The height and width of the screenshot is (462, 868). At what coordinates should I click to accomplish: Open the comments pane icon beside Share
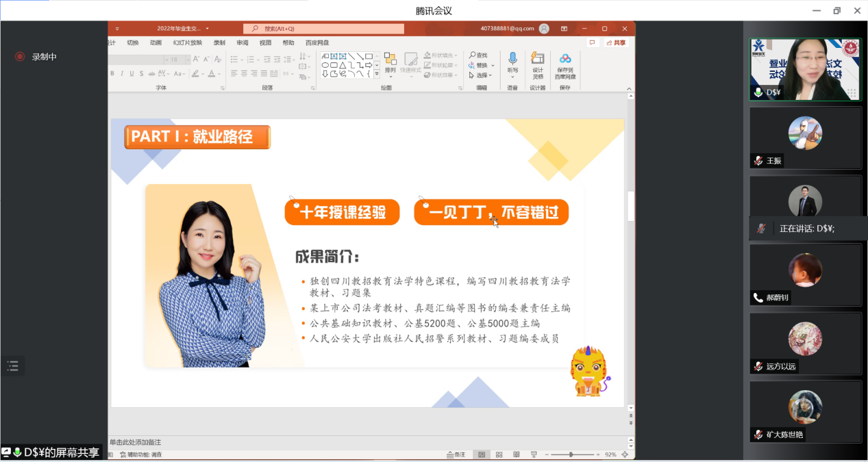592,42
